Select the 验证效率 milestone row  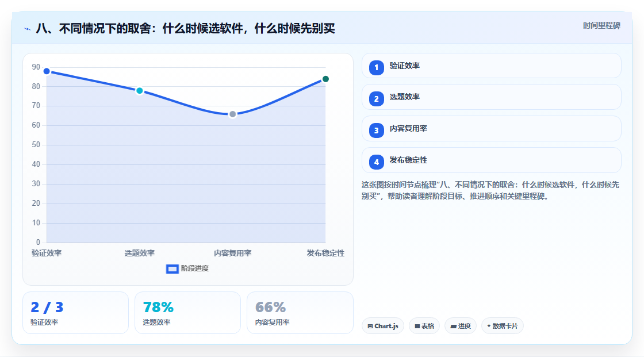click(x=491, y=66)
